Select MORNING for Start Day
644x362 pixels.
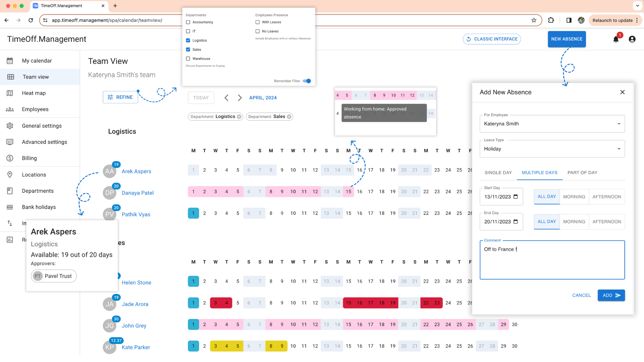[x=574, y=197]
